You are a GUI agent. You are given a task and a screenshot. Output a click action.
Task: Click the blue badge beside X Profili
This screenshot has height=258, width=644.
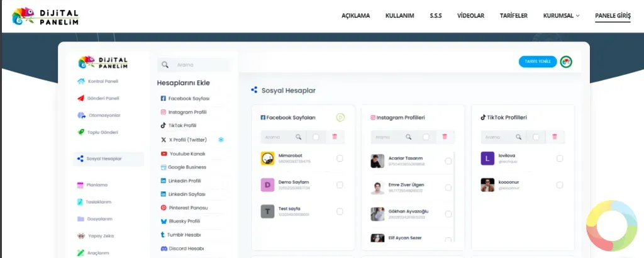coord(221,140)
